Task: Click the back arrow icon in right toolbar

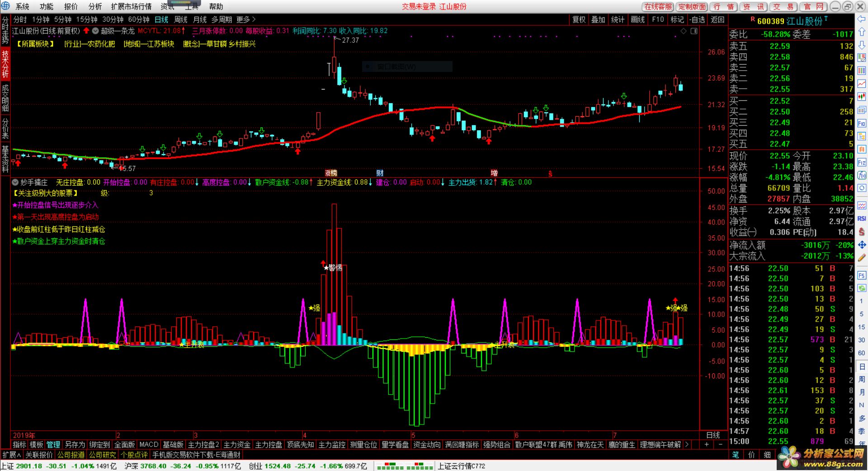Action: tap(862, 19)
